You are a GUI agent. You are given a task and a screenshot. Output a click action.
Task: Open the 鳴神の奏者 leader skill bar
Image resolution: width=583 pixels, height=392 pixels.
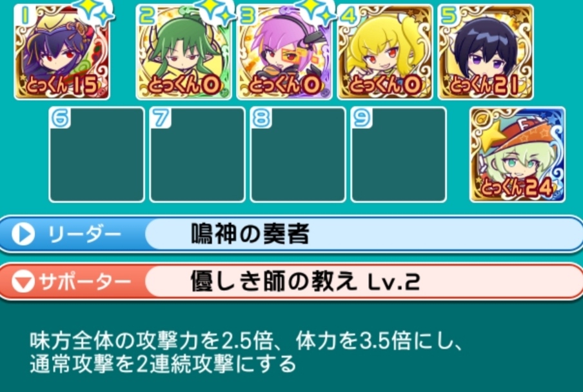[x=291, y=235]
